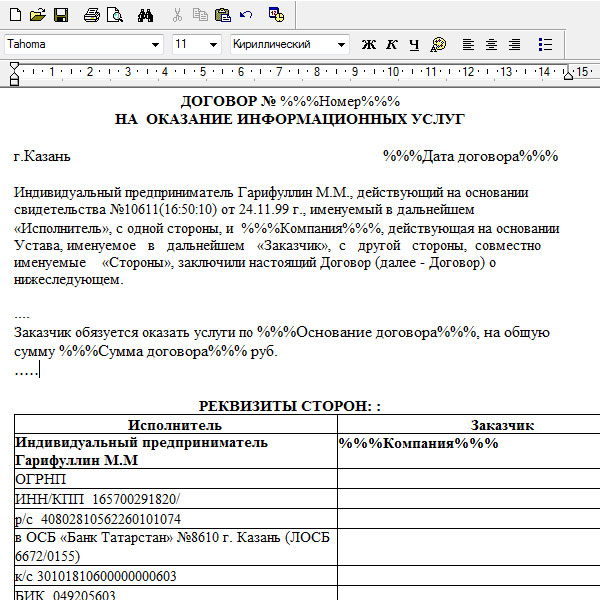Open a file with the folder icon
This screenshot has height=600, width=600.
[38, 15]
